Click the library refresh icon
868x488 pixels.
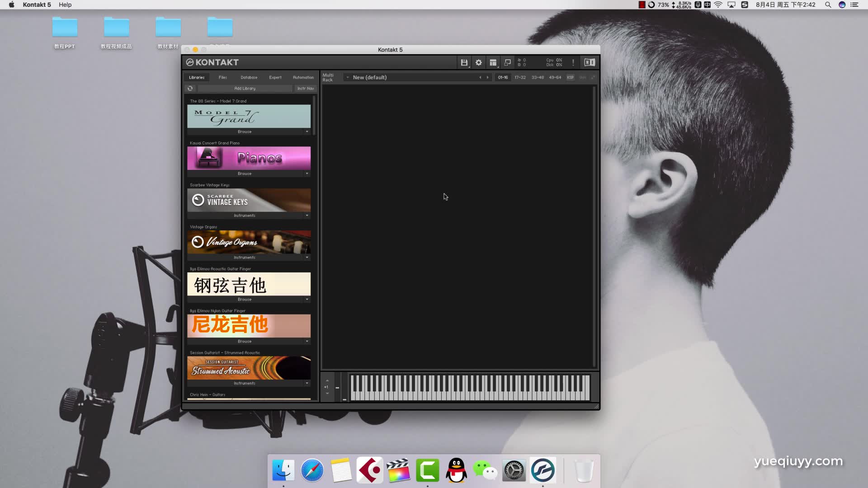tap(190, 89)
